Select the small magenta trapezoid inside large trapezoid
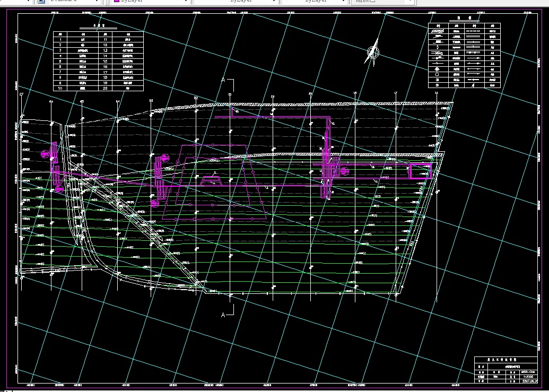The width and height of the screenshot is (549, 392). point(211,181)
